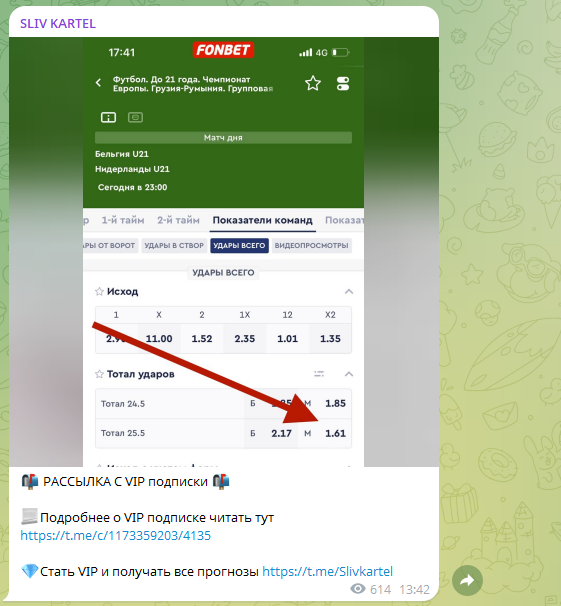Mark match as favorite with star icon

coord(313,83)
